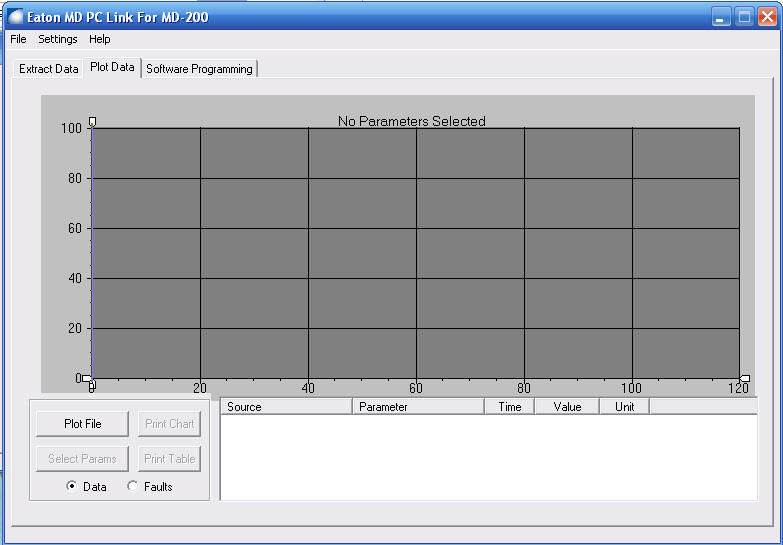Click the right cursor handle near 120
This screenshot has width=783, height=545.
click(x=745, y=379)
